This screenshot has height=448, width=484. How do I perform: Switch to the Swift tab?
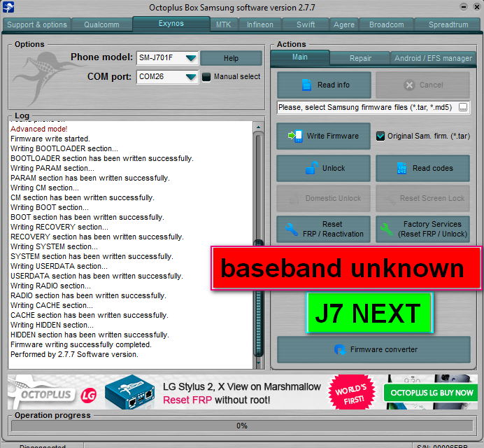(x=306, y=24)
